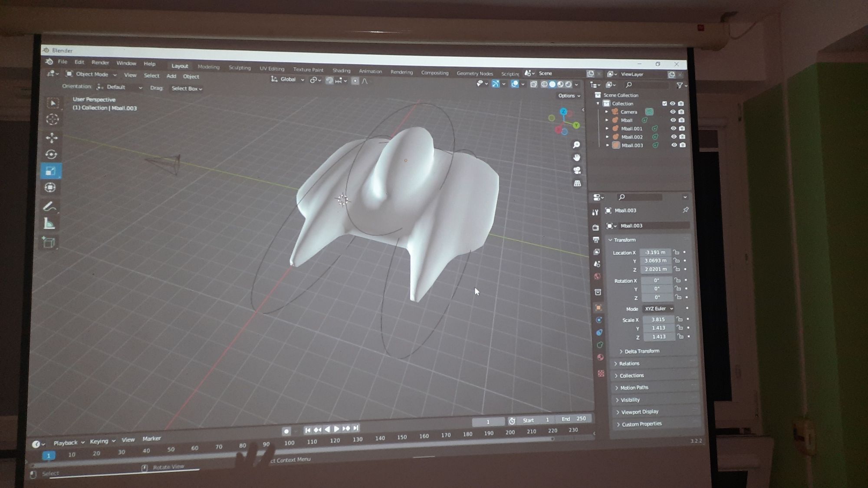Open the World properties tab
868x488 pixels.
tap(598, 276)
